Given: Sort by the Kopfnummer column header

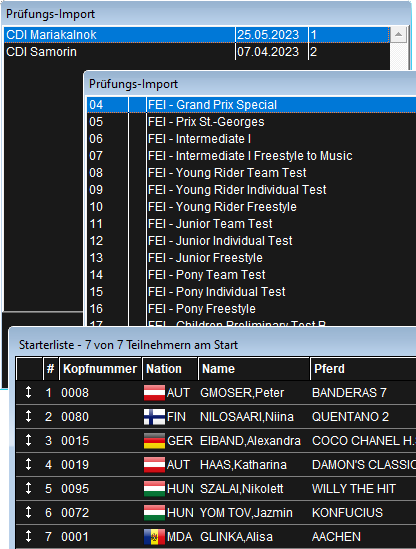Looking at the screenshot, I should pyautogui.click(x=100, y=369).
